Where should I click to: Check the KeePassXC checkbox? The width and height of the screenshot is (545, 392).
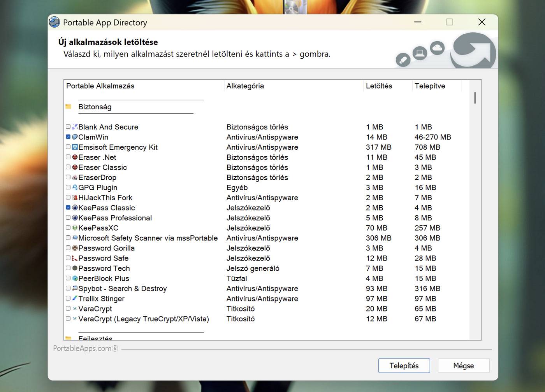click(68, 228)
